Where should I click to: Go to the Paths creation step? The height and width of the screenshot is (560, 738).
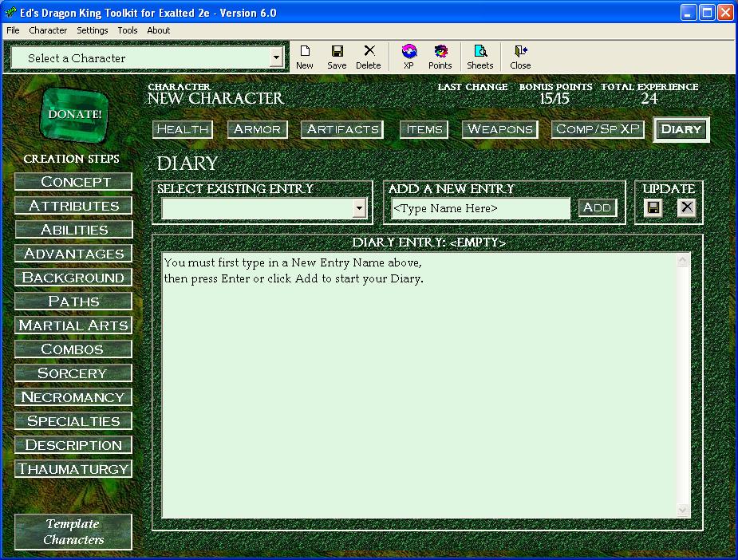click(73, 302)
